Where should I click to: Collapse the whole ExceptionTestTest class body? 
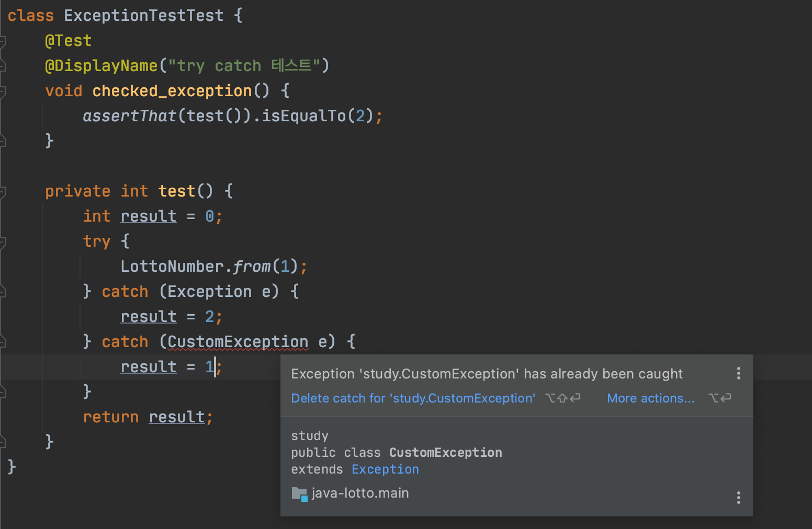pyautogui.click(x=3, y=15)
